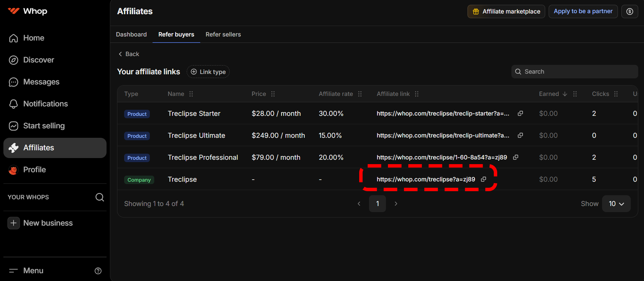This screenshot has height=281, width=644.
Task: Go to the previous page arrow
Action: (x=359, y=204)
